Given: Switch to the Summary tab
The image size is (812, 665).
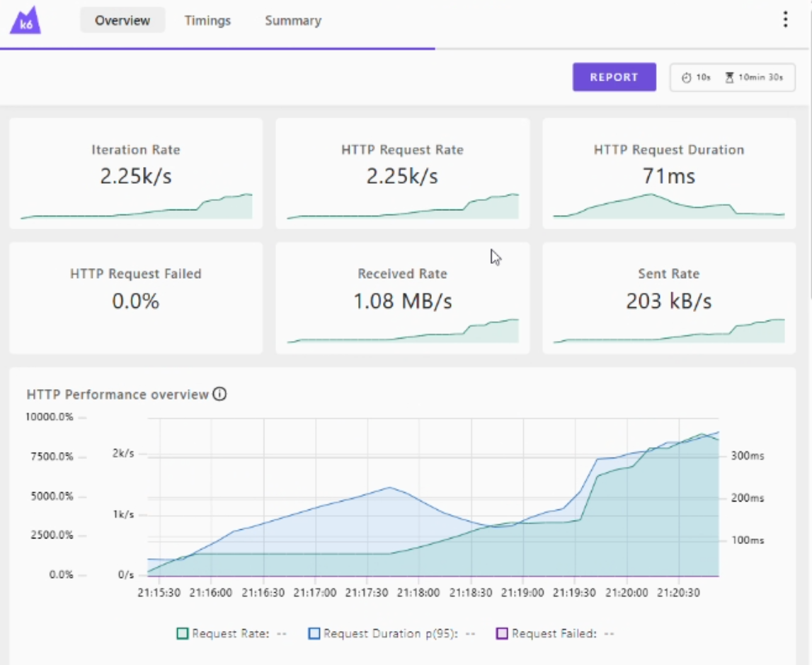Looking at the screenshot, I should tap(293, 21).
